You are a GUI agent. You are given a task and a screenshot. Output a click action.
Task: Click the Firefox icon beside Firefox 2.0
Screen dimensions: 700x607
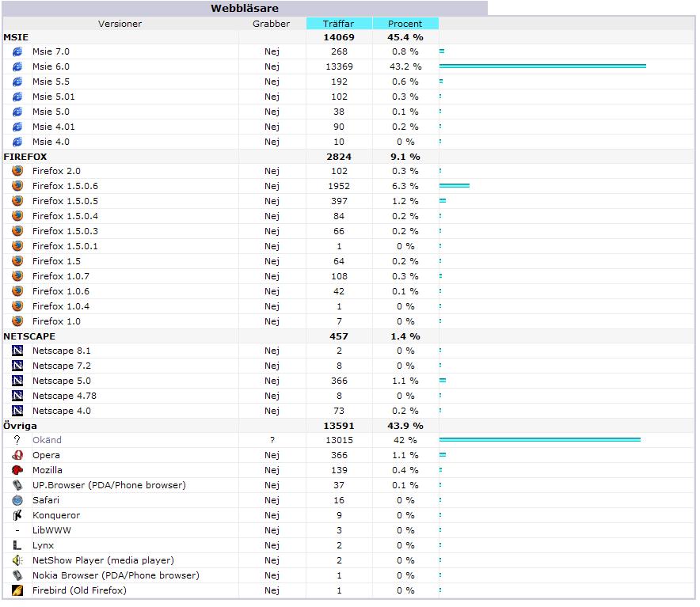(x=17, y=171)
